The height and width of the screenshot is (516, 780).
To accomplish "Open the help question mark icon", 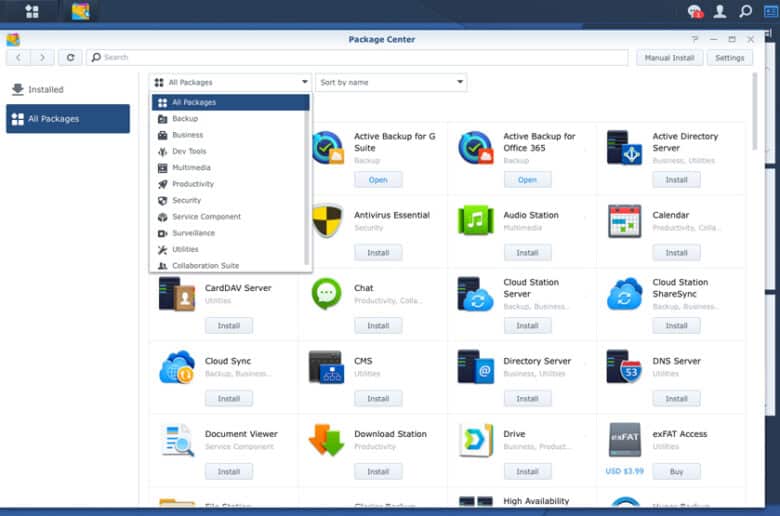I will click(x=694, y=39).
